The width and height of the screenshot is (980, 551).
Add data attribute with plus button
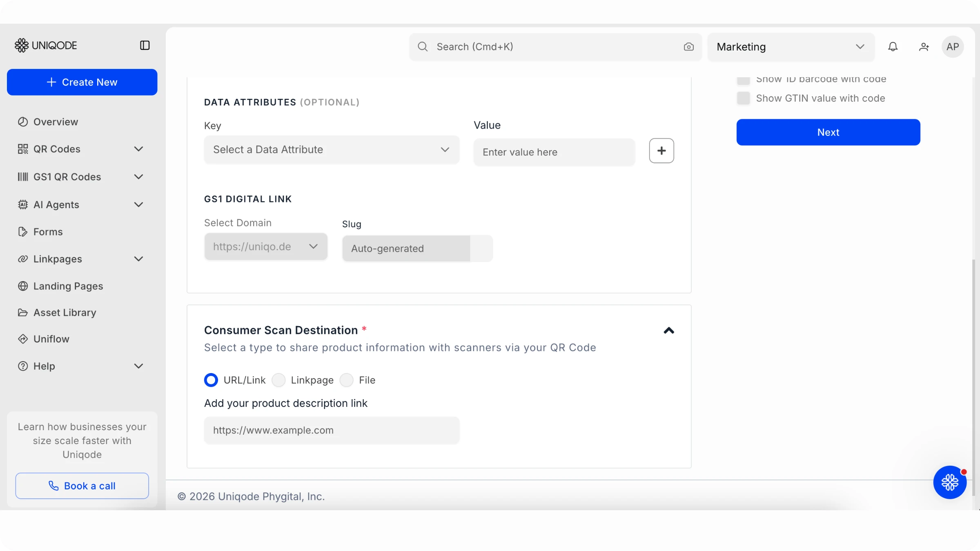661,151
